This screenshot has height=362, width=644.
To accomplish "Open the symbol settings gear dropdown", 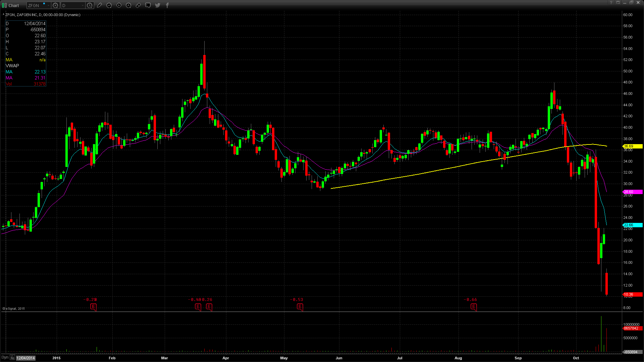I will (56, 5).
